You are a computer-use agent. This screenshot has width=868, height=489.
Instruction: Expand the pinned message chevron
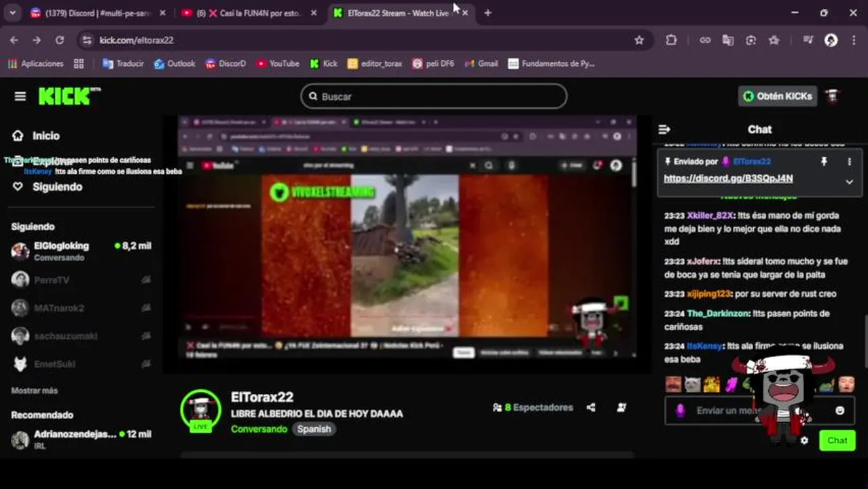pos(849,182)
